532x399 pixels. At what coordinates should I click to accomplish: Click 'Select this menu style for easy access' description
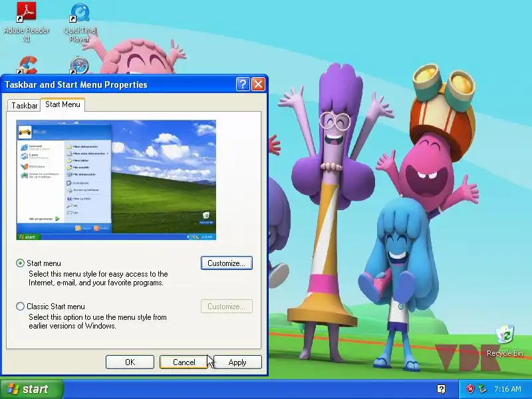(x=98, y=278)
